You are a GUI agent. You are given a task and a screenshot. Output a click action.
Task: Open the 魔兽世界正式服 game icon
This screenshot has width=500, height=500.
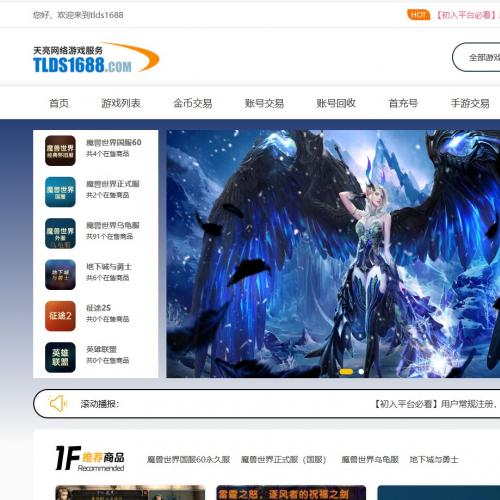pyautogui.click(x=60, y=192)
